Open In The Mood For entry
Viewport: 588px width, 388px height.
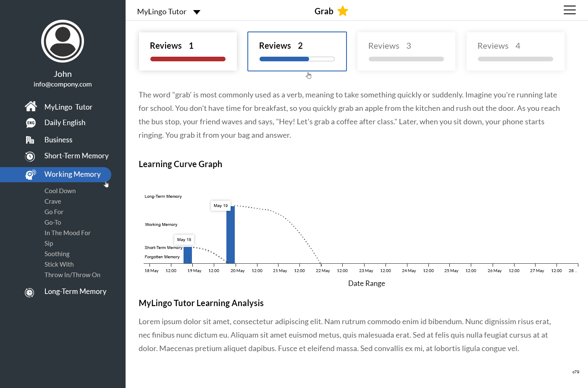point(68,233)
